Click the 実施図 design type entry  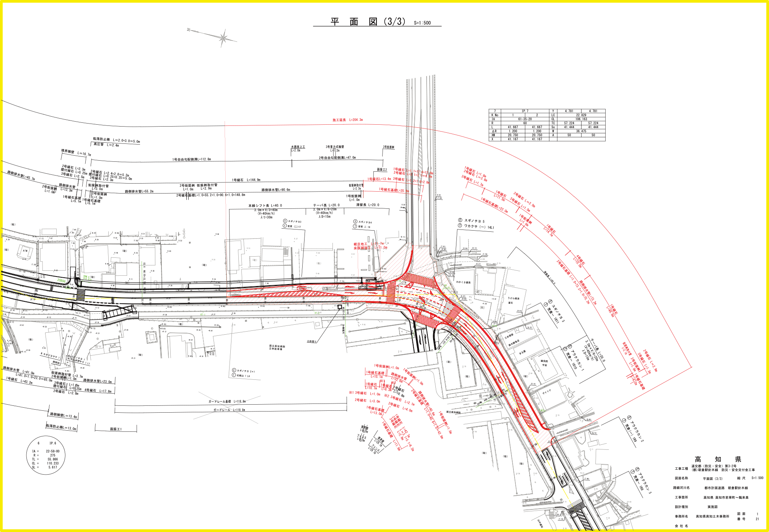712,507
